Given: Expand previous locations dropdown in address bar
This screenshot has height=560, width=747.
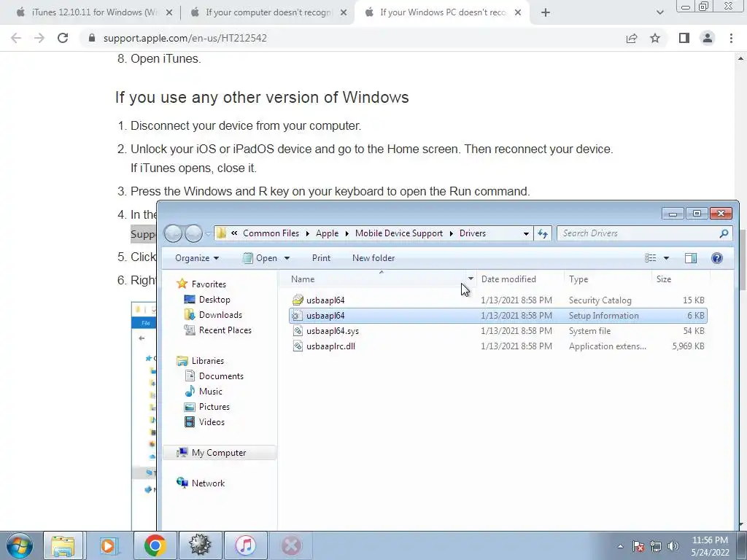Looking at the screenshot, I should click(526, 233).
